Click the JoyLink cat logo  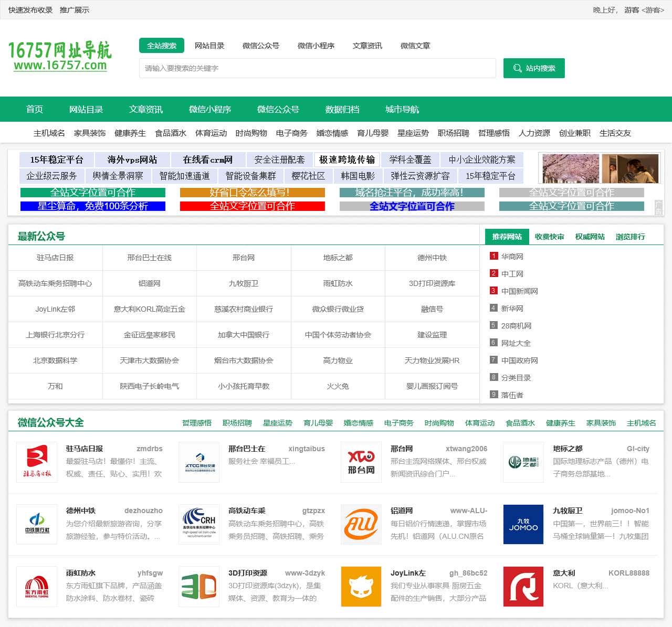click(361, 586)
